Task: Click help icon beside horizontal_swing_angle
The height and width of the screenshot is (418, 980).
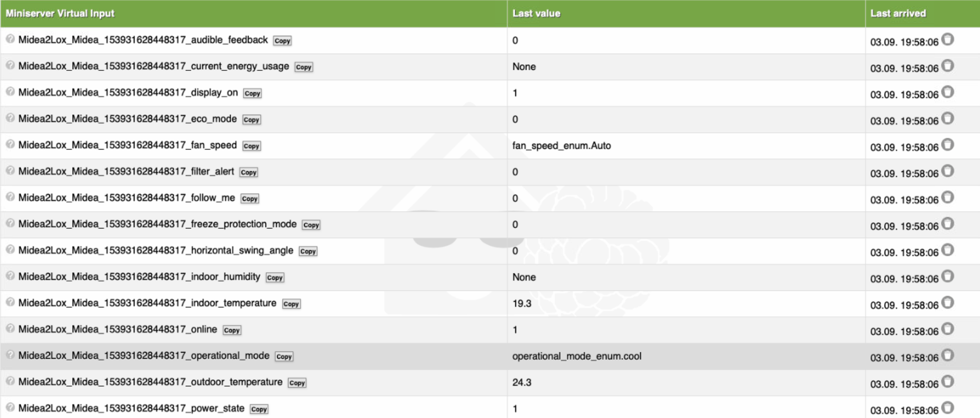Action: (x=10, y=249)
